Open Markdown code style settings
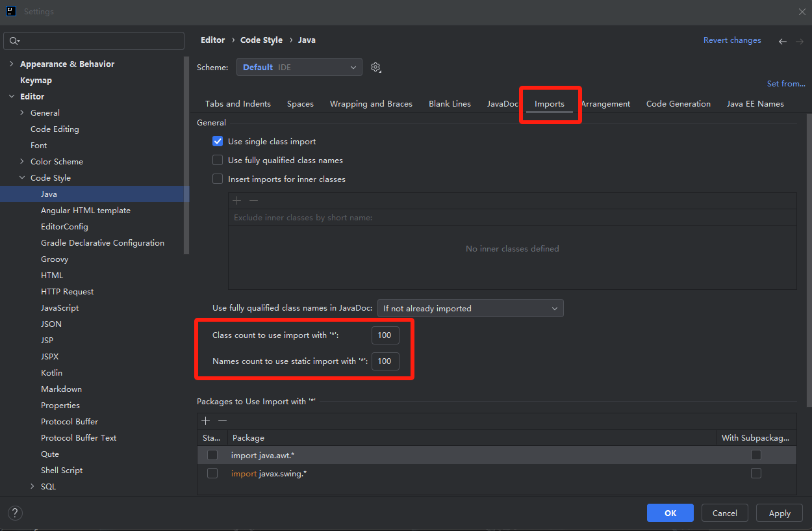The image size is (812, 531). [x=61, y=389]
